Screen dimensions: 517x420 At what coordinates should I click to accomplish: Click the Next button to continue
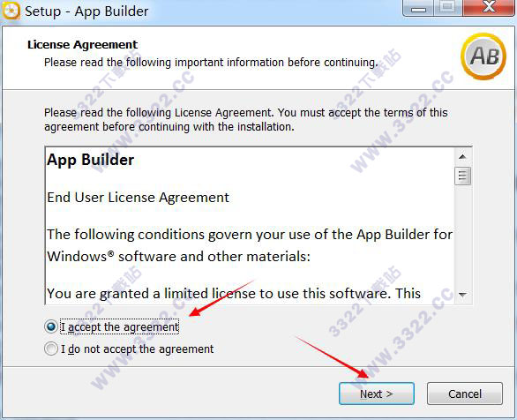click(x=377, y=394)
